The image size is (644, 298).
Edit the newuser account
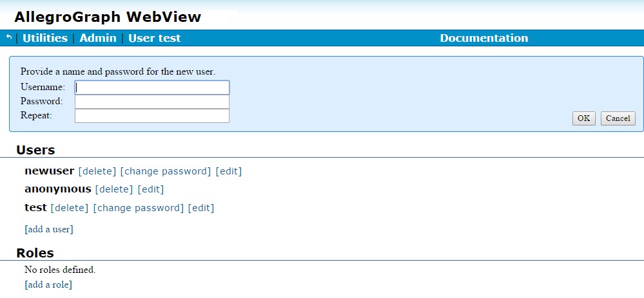229,171
